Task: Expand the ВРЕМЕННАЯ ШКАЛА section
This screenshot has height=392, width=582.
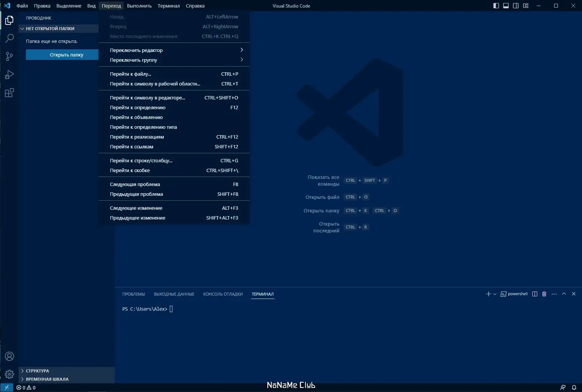Action: pos(67,379)
